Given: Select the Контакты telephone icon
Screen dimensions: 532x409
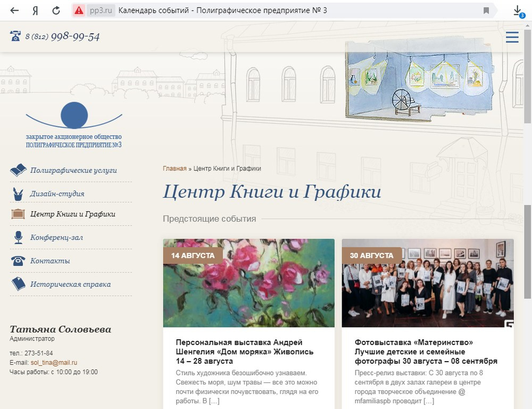Looking at the screenshot, I should point(18,261).
